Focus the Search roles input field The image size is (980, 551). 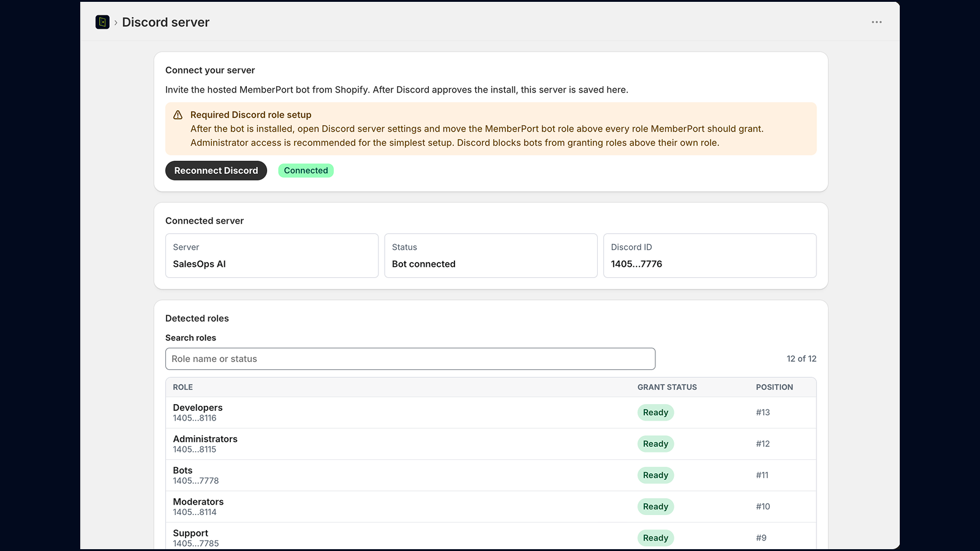tap(410, 359)
